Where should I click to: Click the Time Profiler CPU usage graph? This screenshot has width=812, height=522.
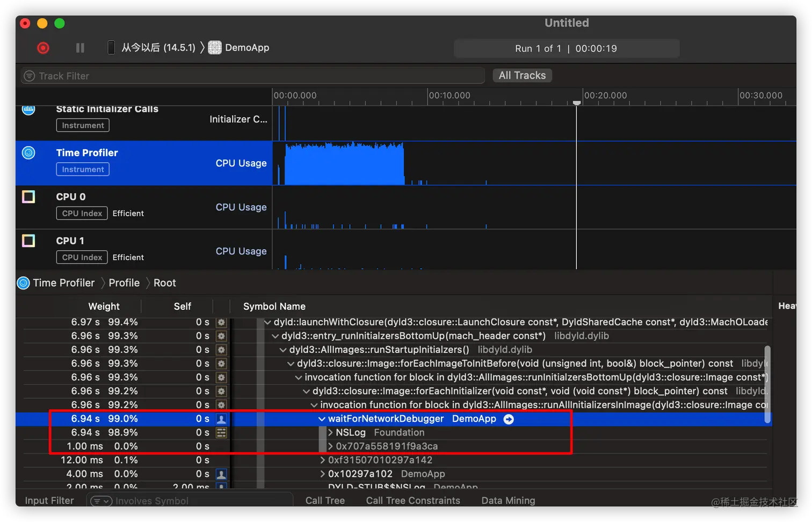pos(344,164)
